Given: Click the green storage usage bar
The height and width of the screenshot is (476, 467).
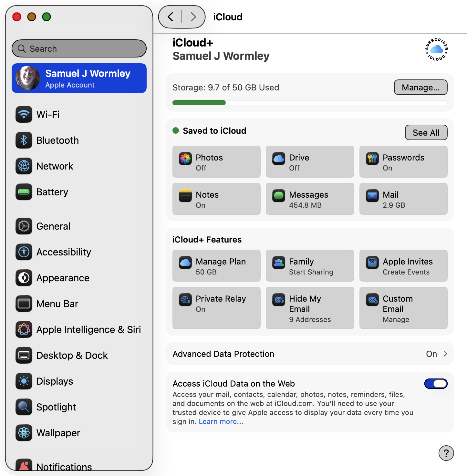Looking at the screenshot, I should (199, 103).
